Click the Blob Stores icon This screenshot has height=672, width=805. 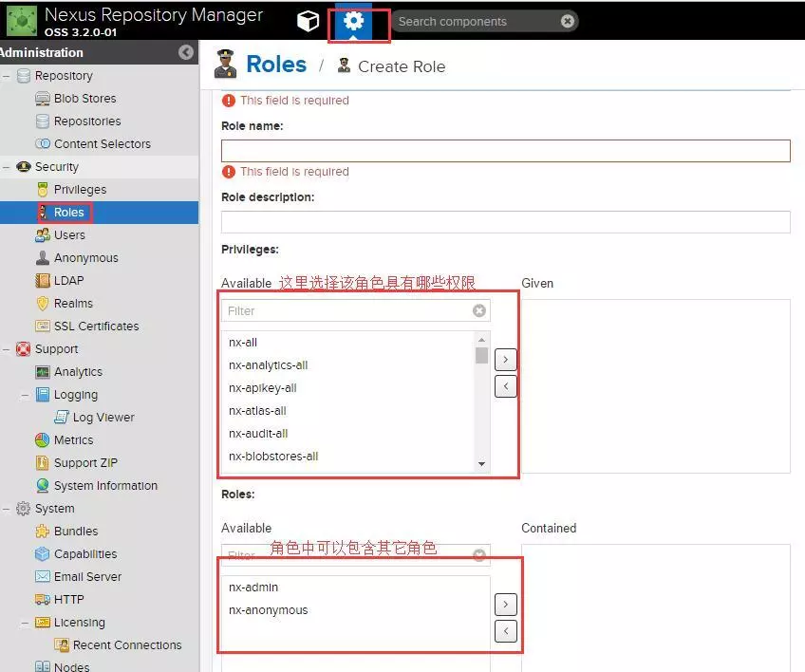coord(43,98)
